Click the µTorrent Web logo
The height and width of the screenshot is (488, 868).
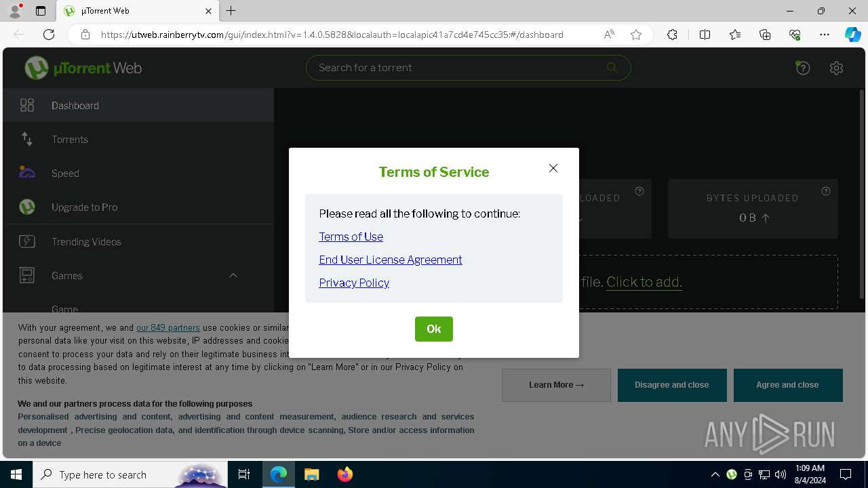pos(83,68)
